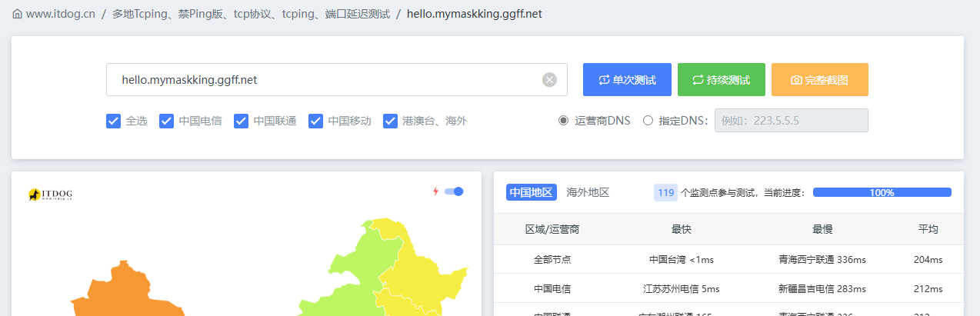Click the home icon in the breadcrumb
The width and height of the screenshot is (980, 316).
(17, 14)
